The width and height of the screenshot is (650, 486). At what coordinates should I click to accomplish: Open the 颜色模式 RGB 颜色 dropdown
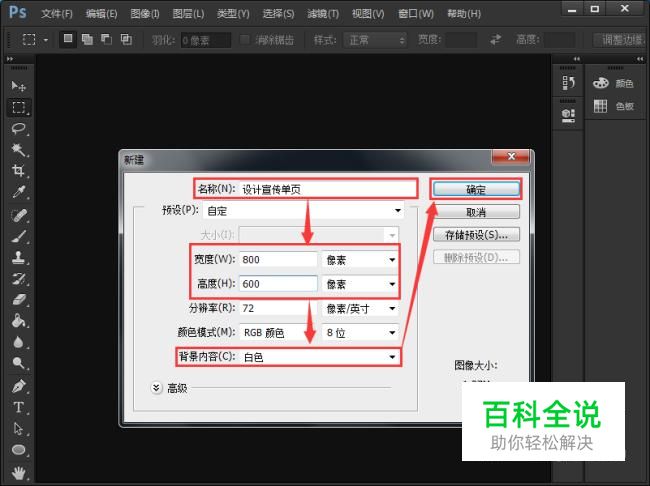point(274,333)
